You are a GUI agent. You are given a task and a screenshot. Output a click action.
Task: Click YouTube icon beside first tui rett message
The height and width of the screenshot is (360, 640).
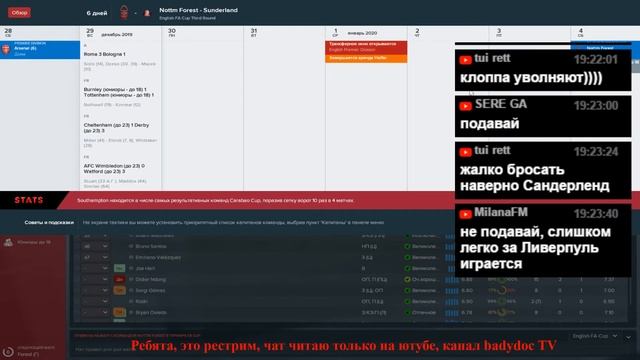coord(465,60)
